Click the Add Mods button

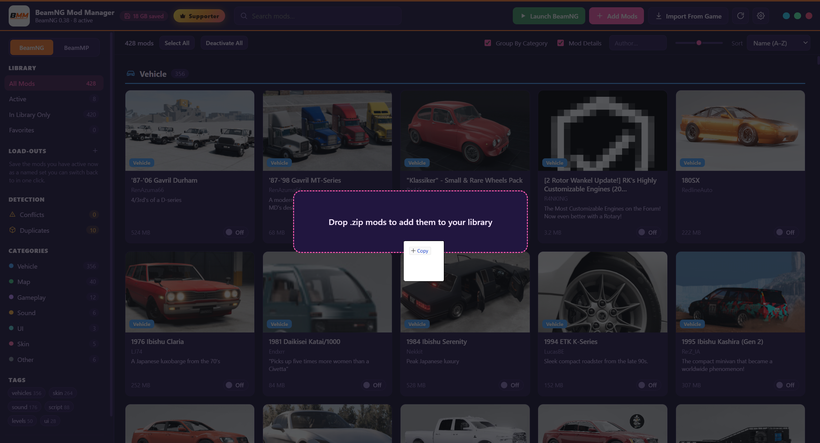(x=617, y=16)
